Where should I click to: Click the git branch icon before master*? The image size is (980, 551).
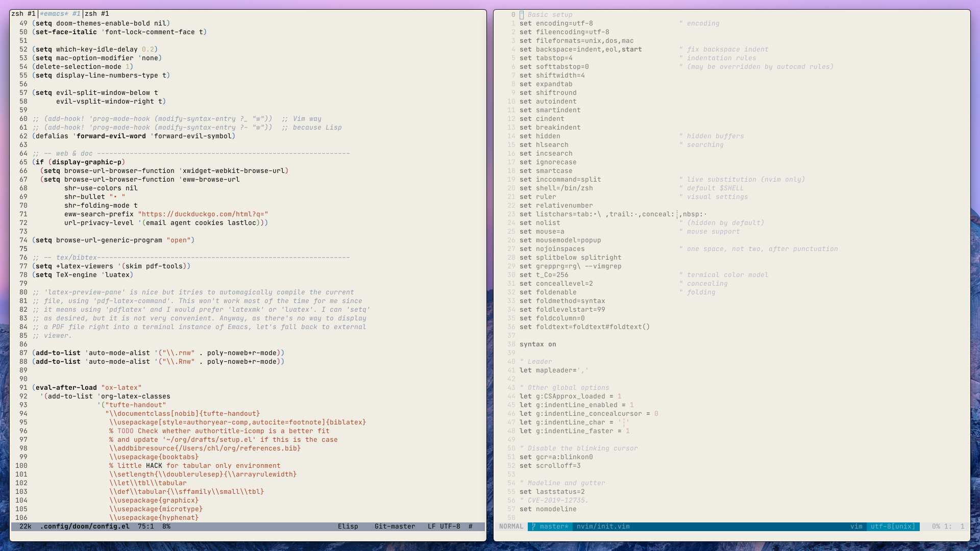pyautogui.click(x=533, y=527)
